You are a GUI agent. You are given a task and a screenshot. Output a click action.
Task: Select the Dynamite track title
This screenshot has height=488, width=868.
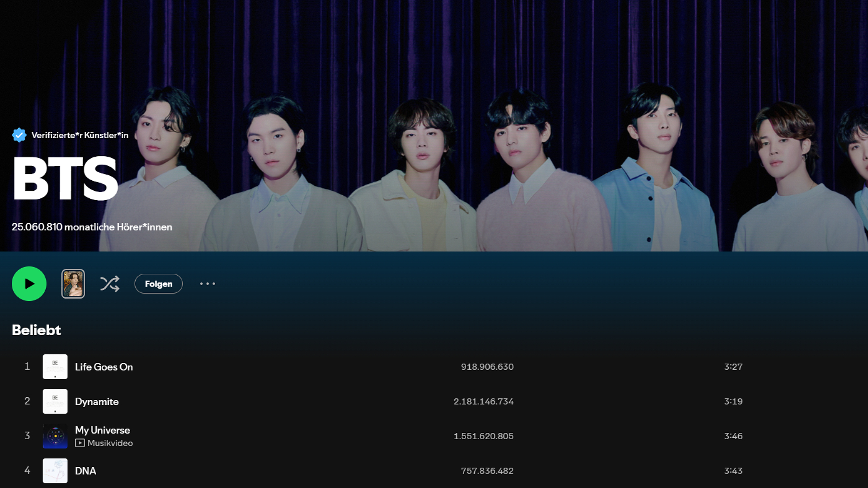click(97, 402)
